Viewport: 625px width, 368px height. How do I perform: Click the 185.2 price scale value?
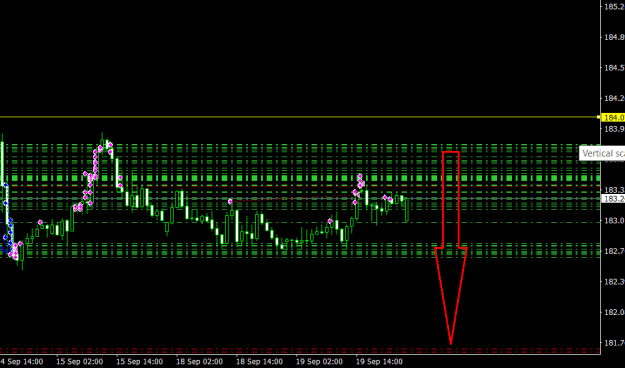point(615,7)
